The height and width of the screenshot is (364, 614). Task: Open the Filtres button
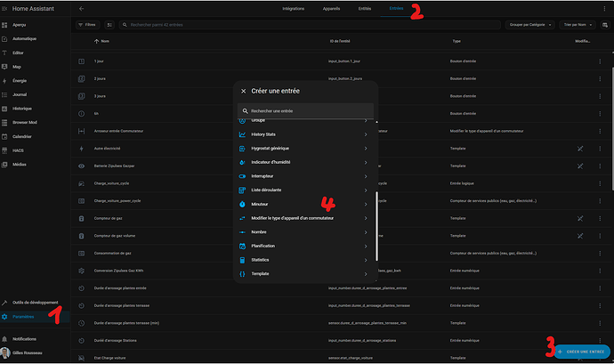87,25
